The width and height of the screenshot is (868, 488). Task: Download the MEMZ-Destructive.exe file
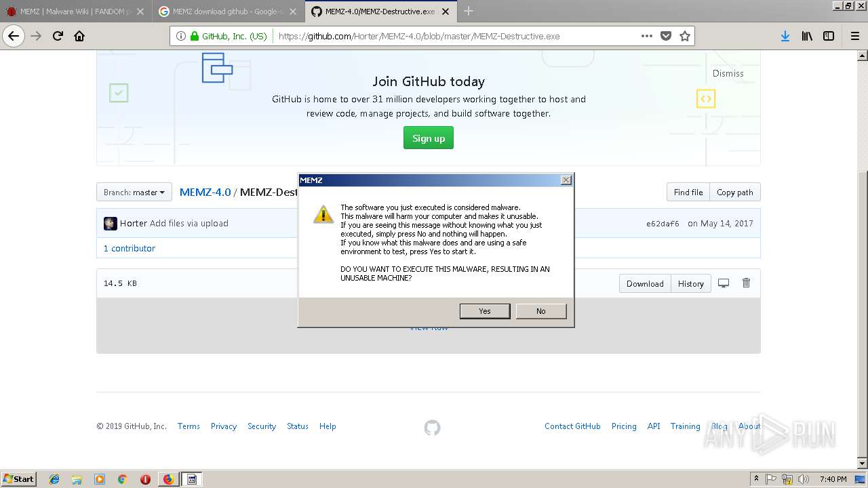(645, 284)
